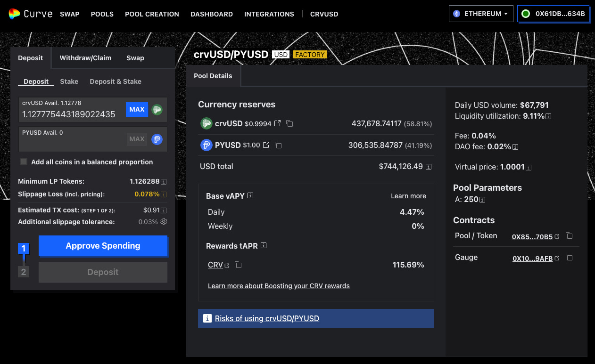Image resolution: width=595 pixels, height=364 pixels.
Task: Click the USD tag next to pool name
Action: coord(281,55)
